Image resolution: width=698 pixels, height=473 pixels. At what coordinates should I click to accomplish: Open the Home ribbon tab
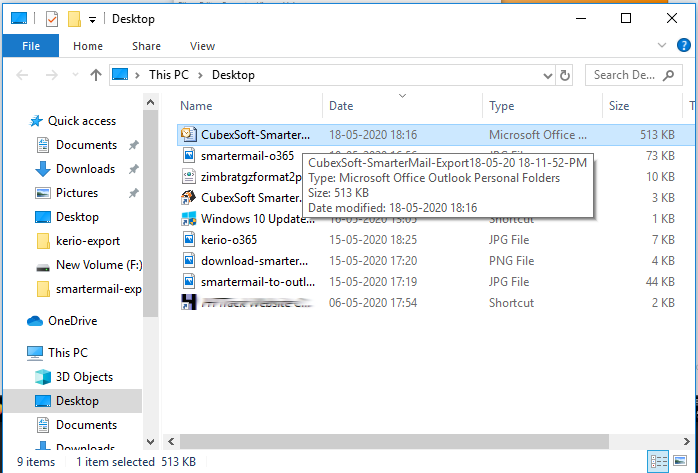tap(88, 46)
